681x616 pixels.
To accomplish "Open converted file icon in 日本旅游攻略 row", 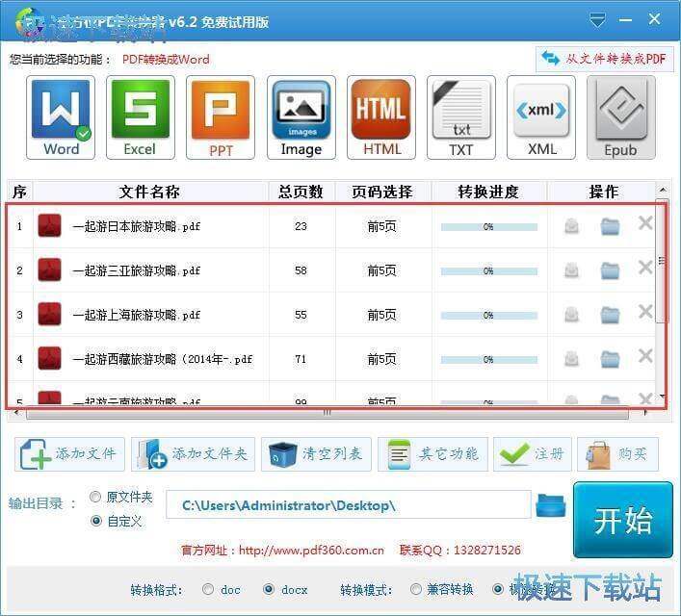I will click(x=571, y=226).
